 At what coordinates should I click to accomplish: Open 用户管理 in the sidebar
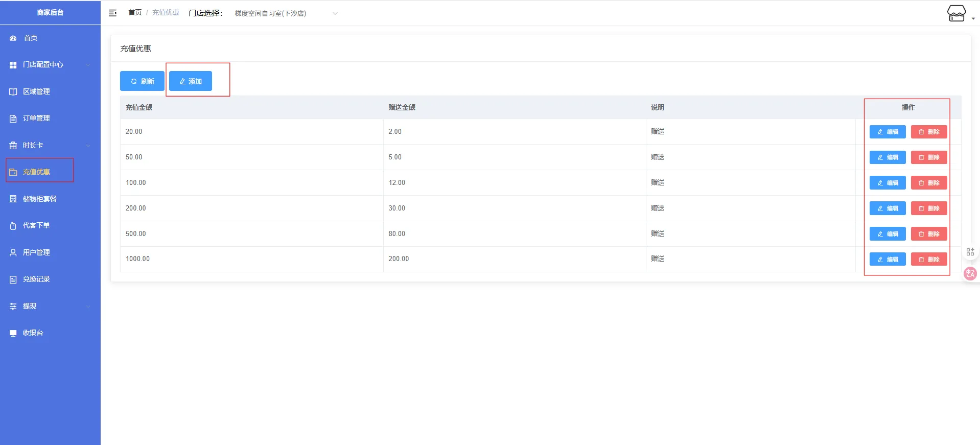pos(36,252)
